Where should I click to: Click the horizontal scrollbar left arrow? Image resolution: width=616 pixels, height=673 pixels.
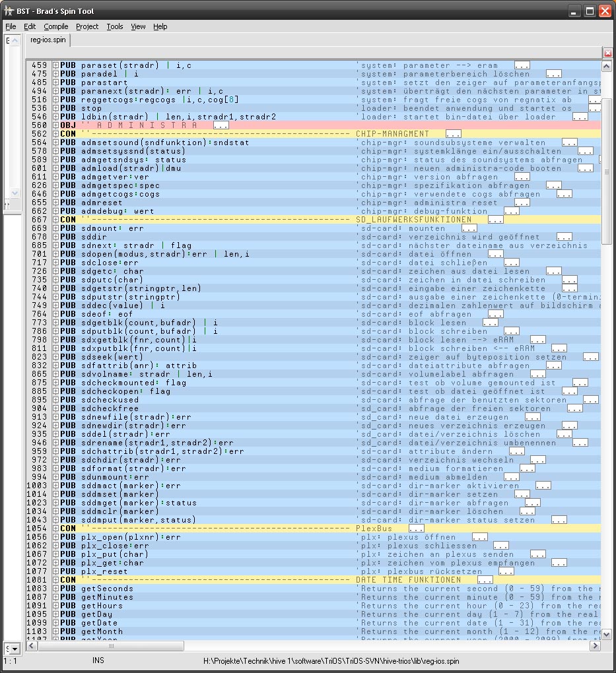click(31, 646)
